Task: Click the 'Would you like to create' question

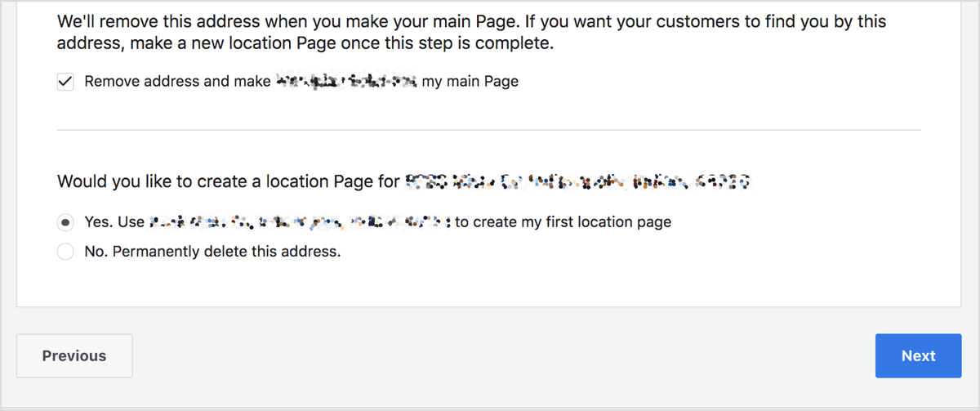Action: (x=229, y=181)
